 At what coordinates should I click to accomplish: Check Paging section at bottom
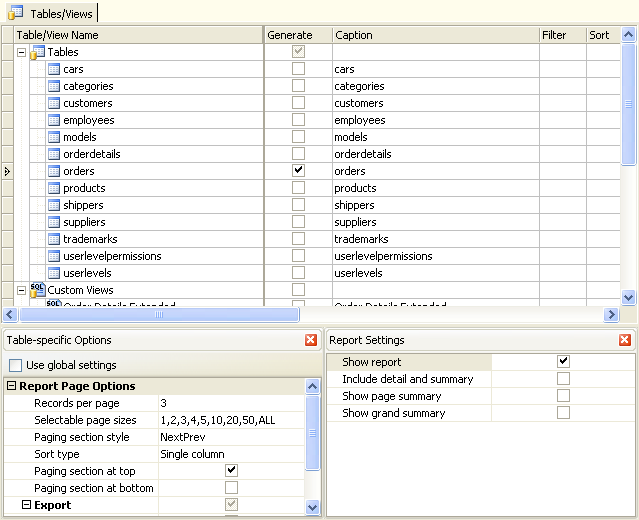click(231, 488)
